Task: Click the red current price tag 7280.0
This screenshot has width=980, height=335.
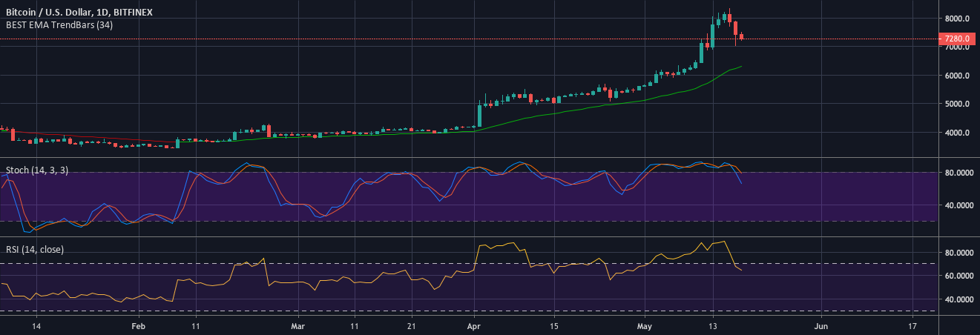Action: 956,39
